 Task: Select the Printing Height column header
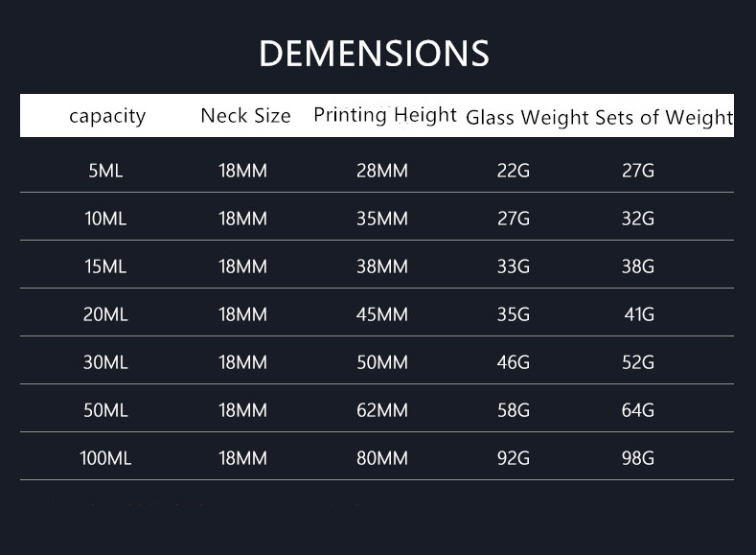point(385,116)
